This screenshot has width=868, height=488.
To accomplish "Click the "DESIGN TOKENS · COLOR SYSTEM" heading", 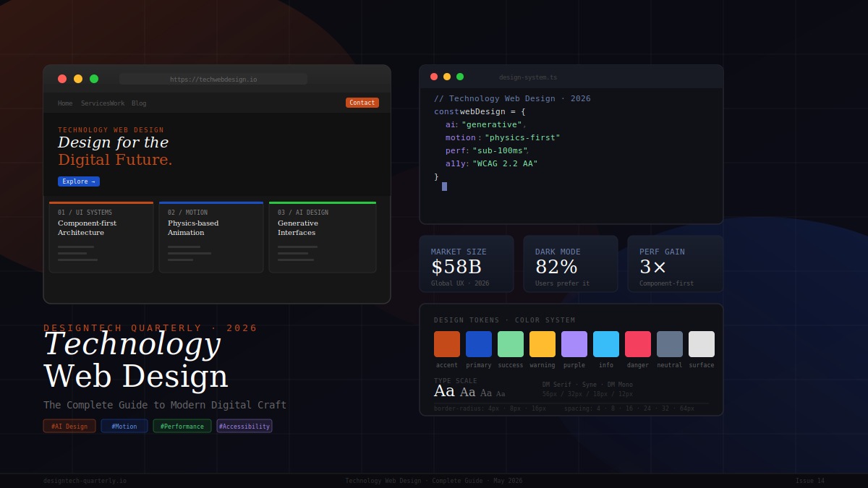I will click(505, 320).
